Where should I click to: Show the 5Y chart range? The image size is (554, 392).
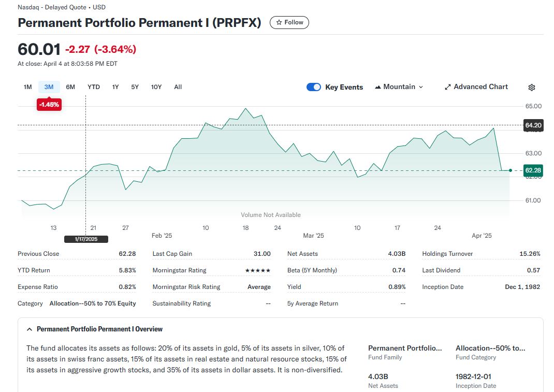(135, 87)
